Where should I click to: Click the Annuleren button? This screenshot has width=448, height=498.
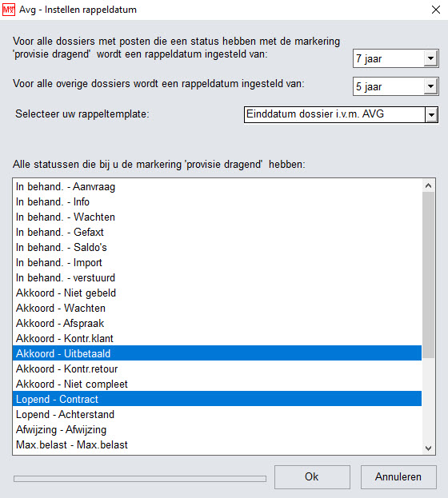pos(398,477)
